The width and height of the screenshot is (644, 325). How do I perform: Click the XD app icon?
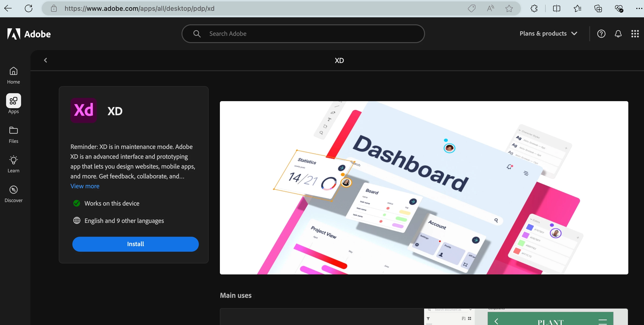(84, 110)
